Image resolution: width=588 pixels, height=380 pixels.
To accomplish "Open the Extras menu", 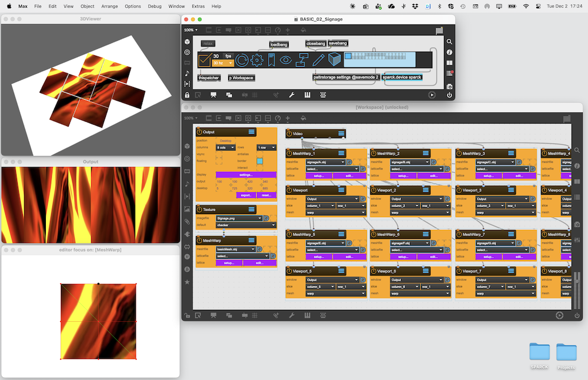I will tap(198, 6).
